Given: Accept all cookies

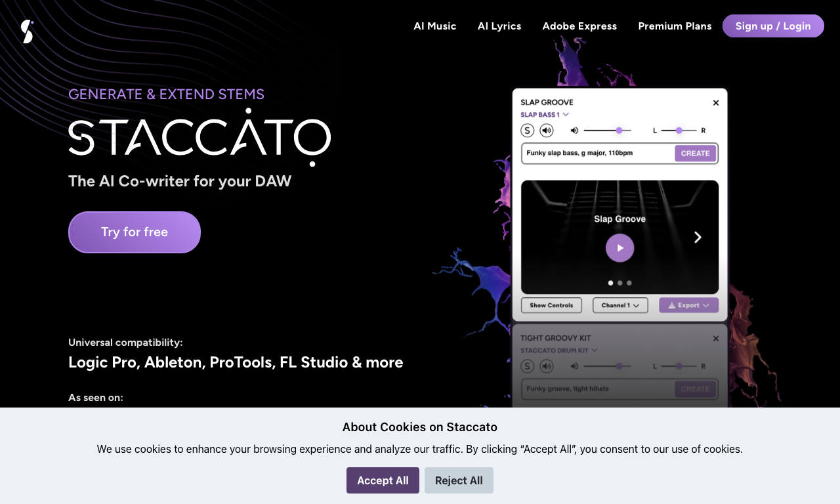Looking at the screenshot, I should point(383,480).
